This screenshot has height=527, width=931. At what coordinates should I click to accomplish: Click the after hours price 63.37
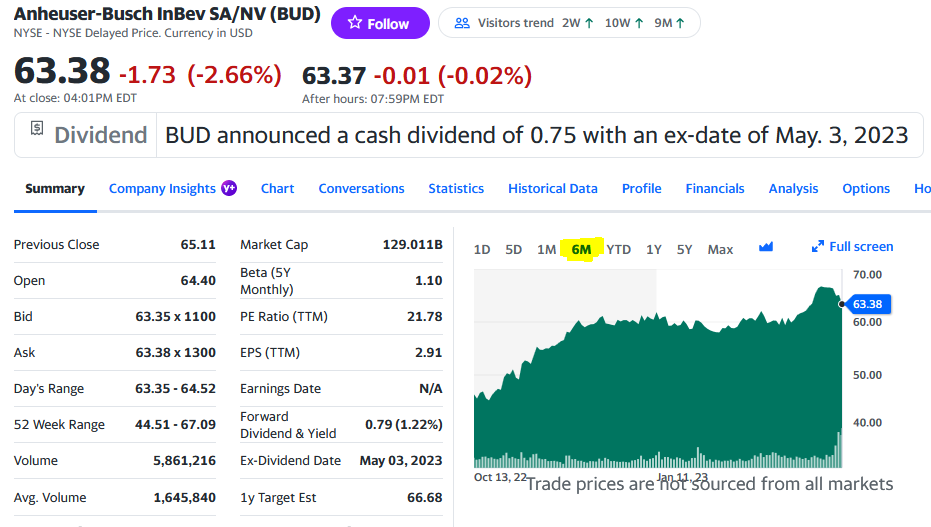[x=334, y=76]
